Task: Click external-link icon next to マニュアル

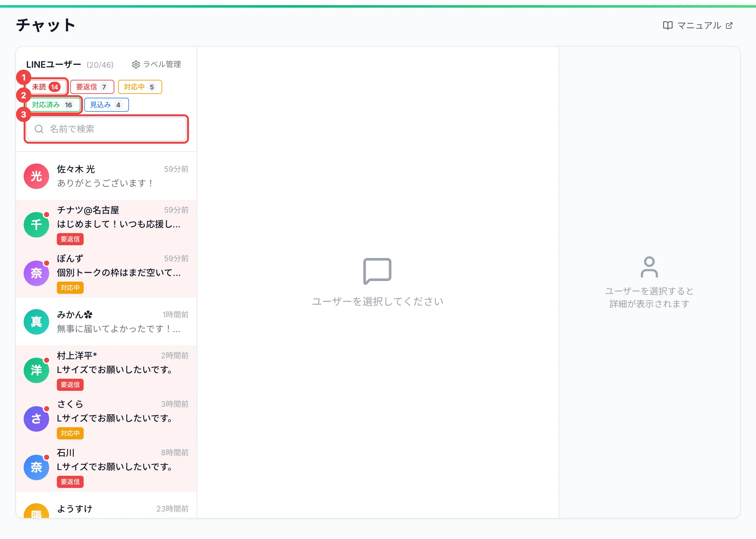Action: (729, 26)
